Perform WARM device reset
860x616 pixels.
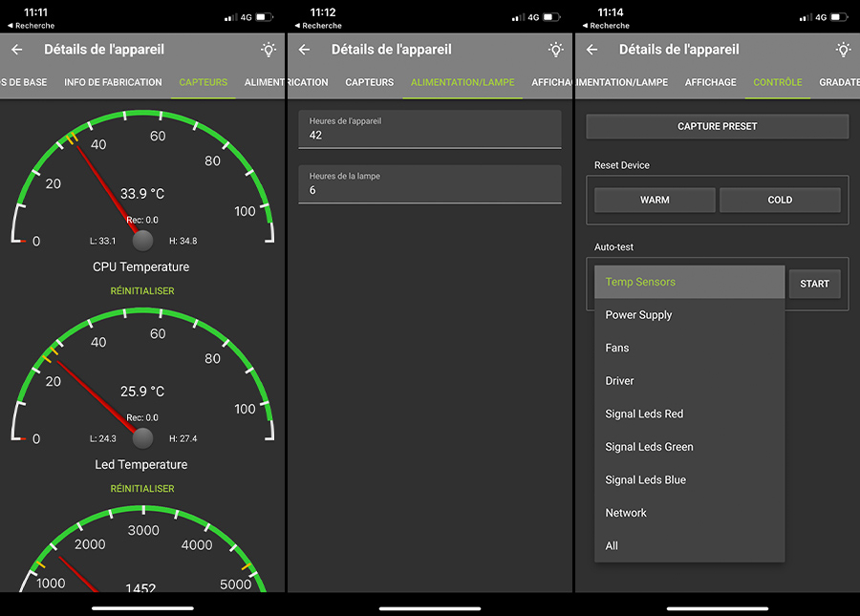click(x=655, y=200)
